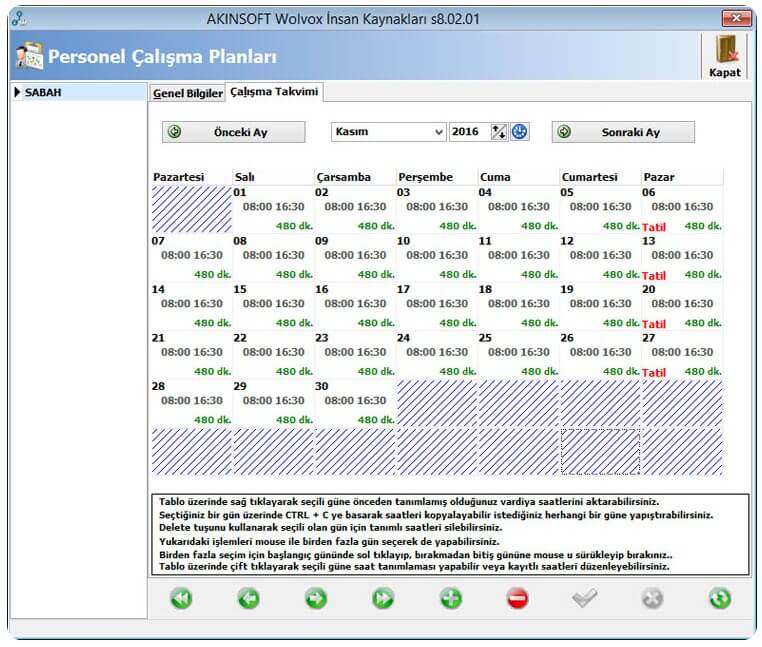Close the form with the Kapat door icon

pyautogui.click(x=725, y=56)
